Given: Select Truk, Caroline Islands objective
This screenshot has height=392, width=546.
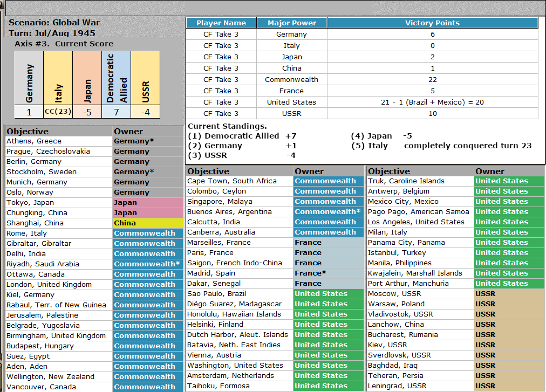Looking at the screenshot, I should click(x=420, y=181).
